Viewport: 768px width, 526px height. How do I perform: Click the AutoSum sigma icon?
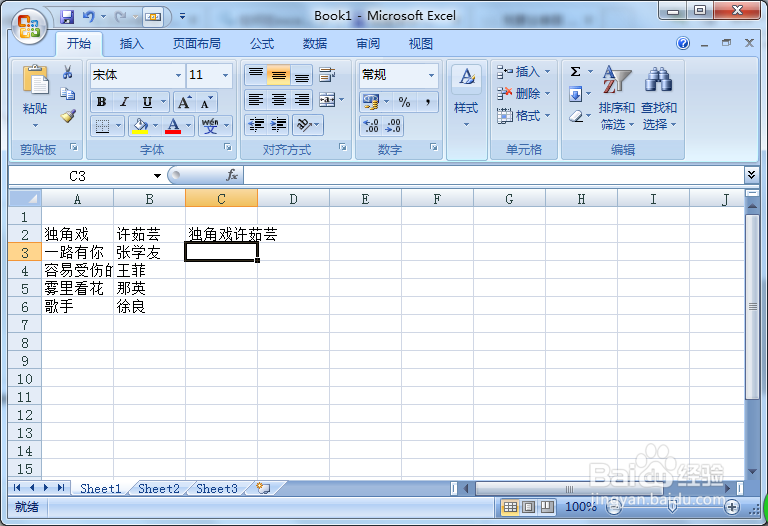(x=576, y=72)
